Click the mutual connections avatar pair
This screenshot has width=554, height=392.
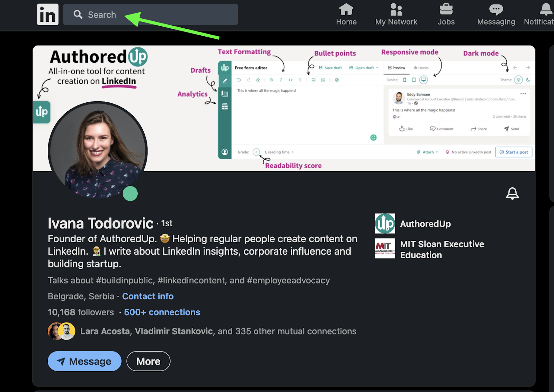click(x=62, y=331)
